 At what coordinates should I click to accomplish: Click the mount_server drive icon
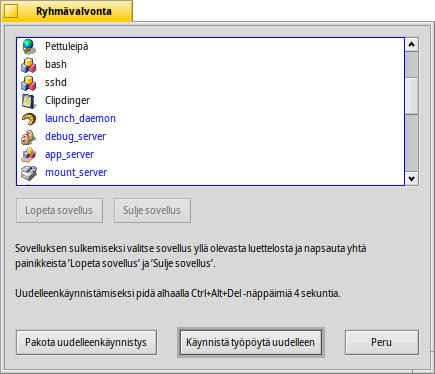point(29,172)
